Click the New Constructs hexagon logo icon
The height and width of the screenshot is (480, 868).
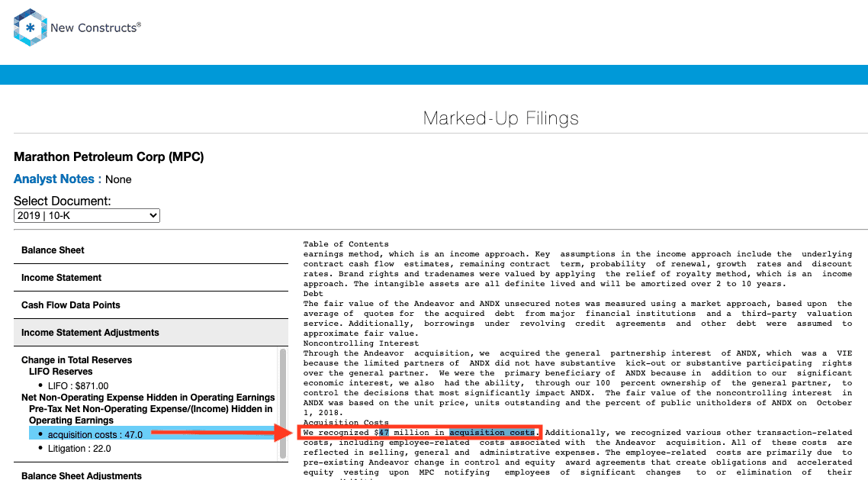(x=30, y=27)
